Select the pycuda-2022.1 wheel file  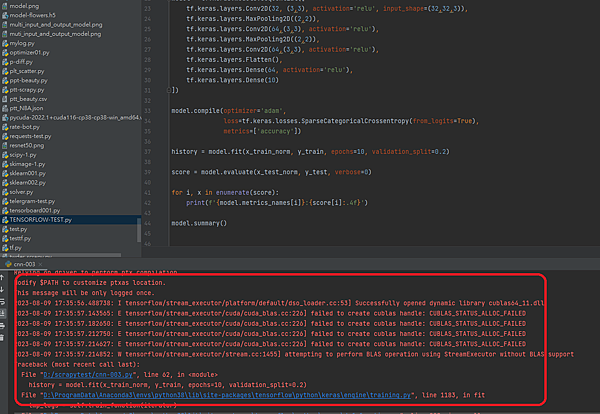point(75,117)
